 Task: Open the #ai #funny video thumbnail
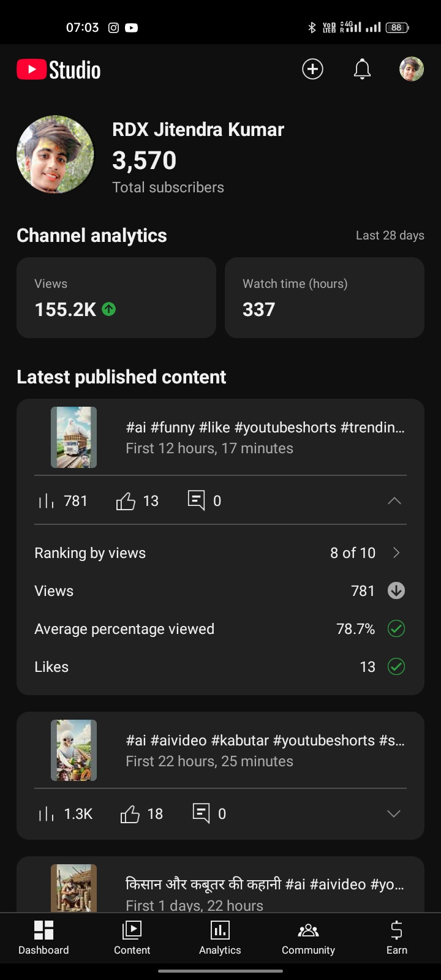point(73,437)
